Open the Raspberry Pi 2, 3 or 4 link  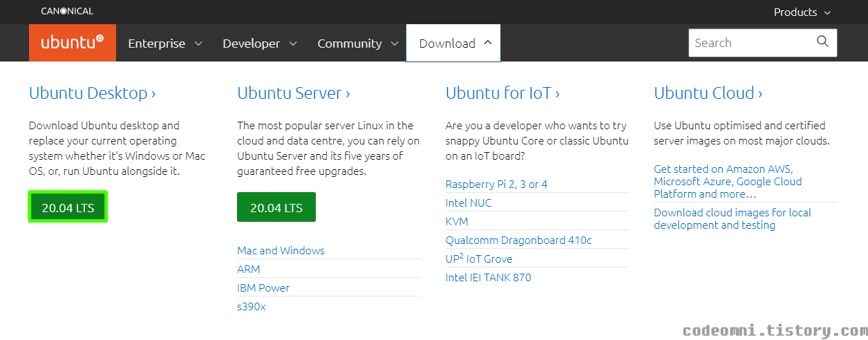click(x=496, y=184)
